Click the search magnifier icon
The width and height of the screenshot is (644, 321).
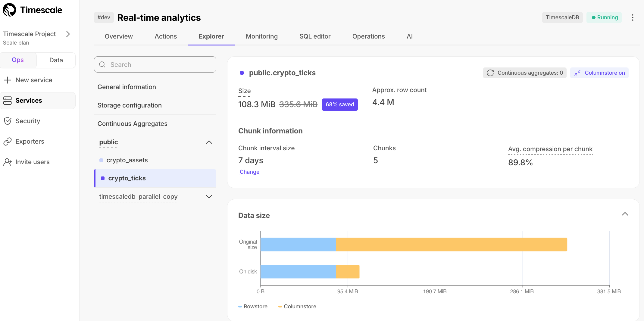102,64
